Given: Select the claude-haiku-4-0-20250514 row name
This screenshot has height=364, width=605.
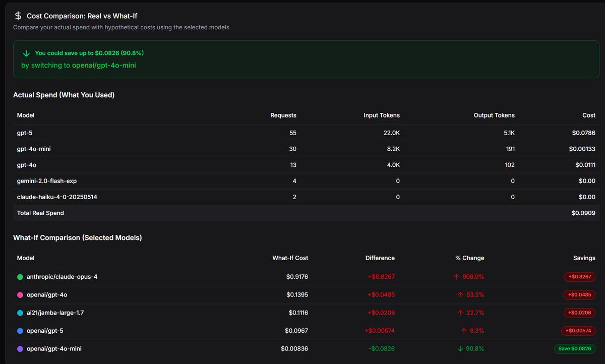Looking at the screenshot, I should (x=57, y=197).
